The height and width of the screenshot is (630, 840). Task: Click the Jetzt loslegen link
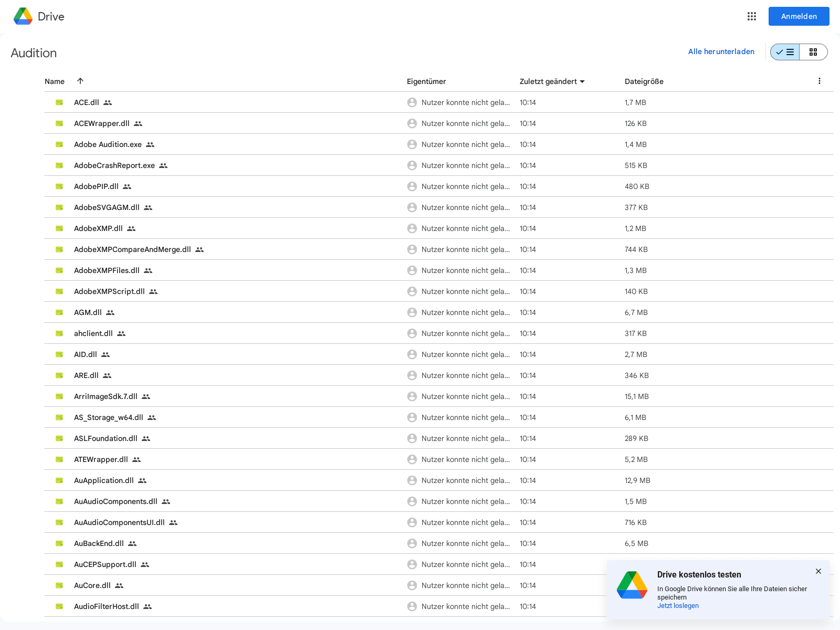678,605
